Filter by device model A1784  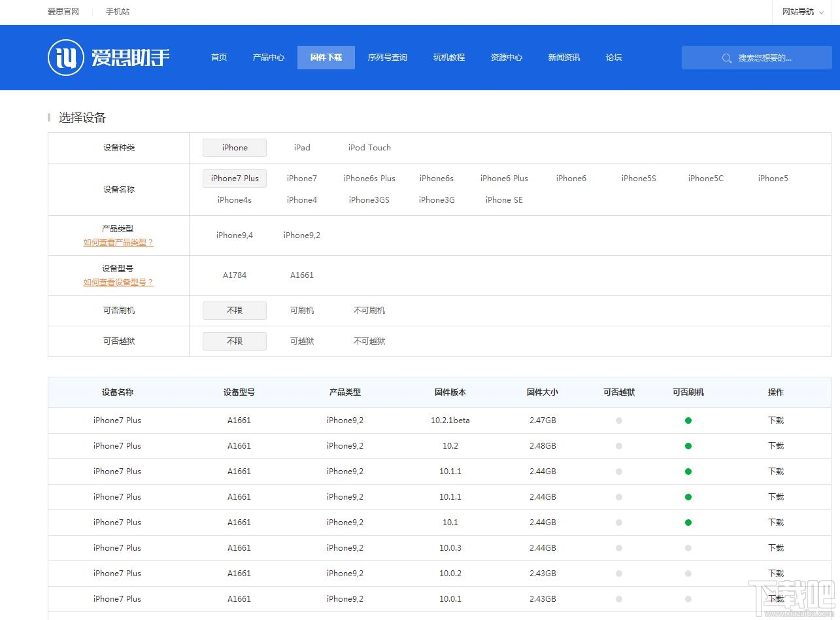pos(235,275)
